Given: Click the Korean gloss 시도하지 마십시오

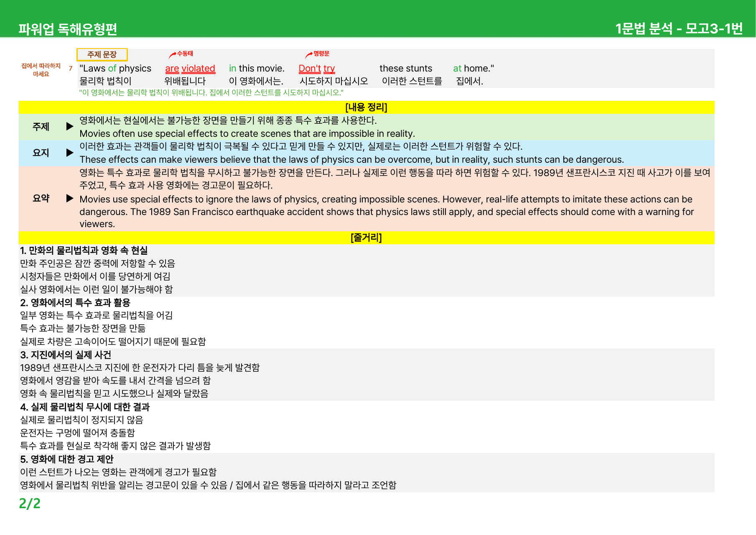Looking at the screenshot, I should [334, 81].
